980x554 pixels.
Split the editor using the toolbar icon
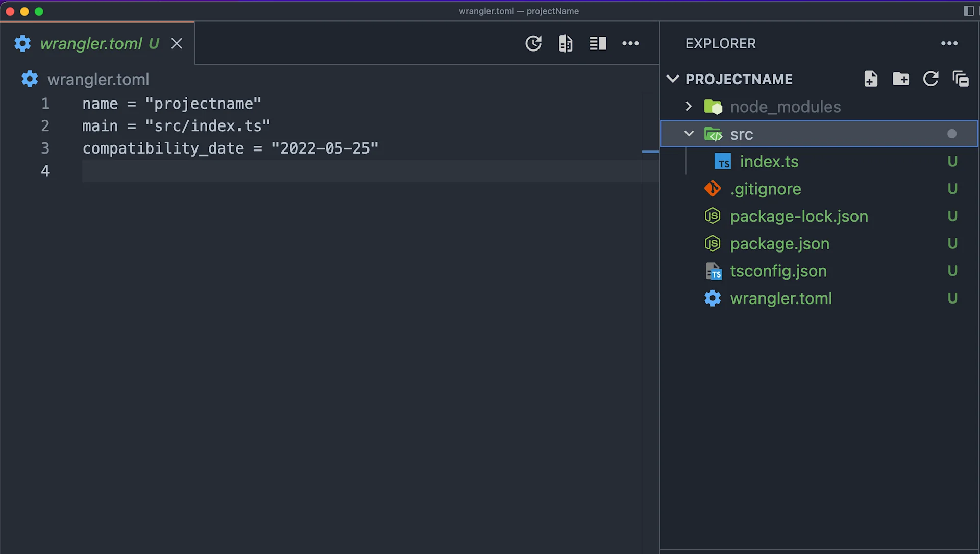(x=598, y=43)
